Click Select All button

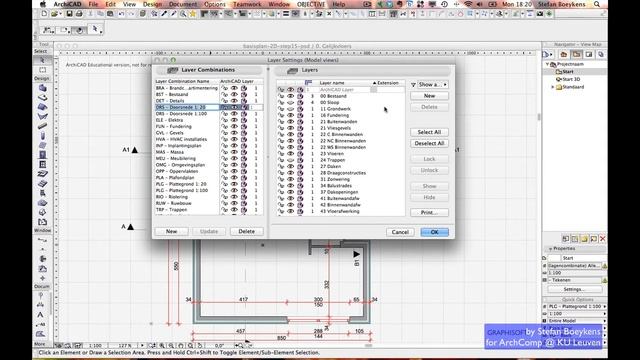click(429, 132)
